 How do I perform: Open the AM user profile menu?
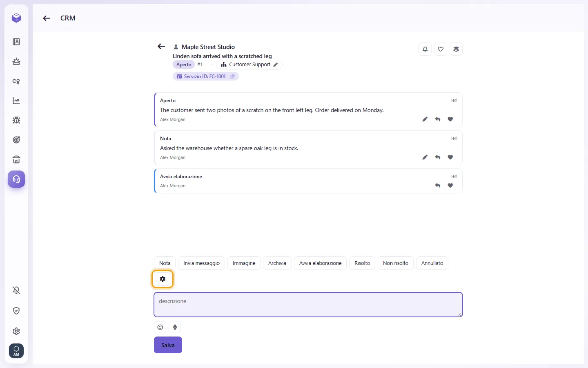(x=16, y=351)
